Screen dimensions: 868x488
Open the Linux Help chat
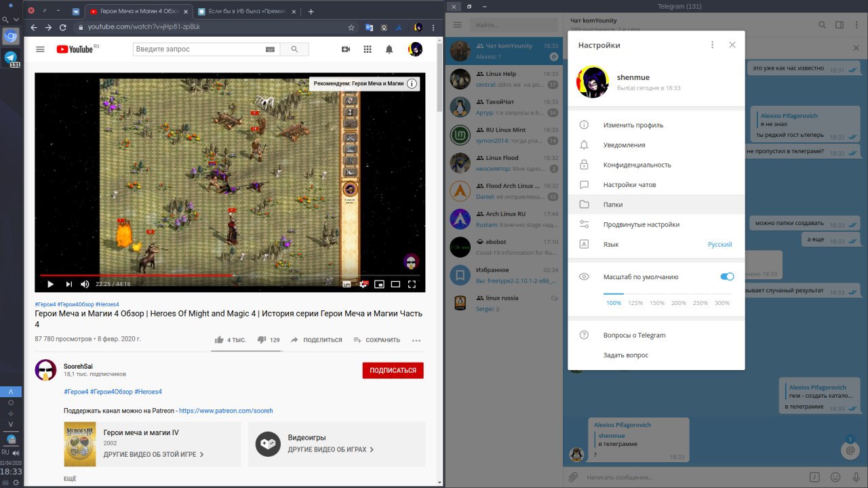(505, 79)
